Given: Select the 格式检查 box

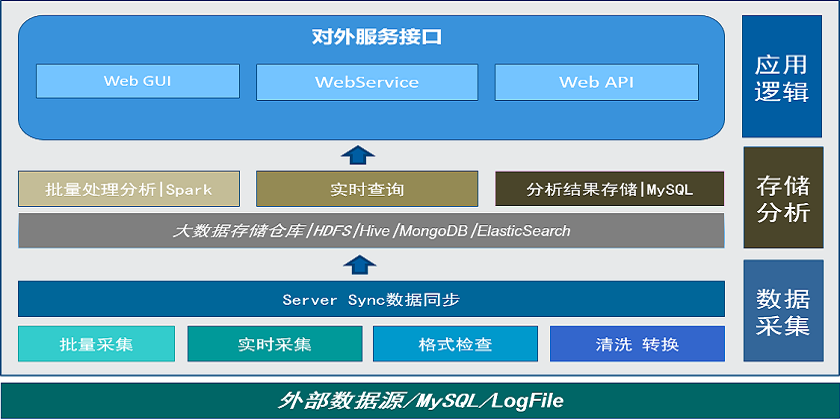Looking at the screenshot, I should click(x=455, y=344).
